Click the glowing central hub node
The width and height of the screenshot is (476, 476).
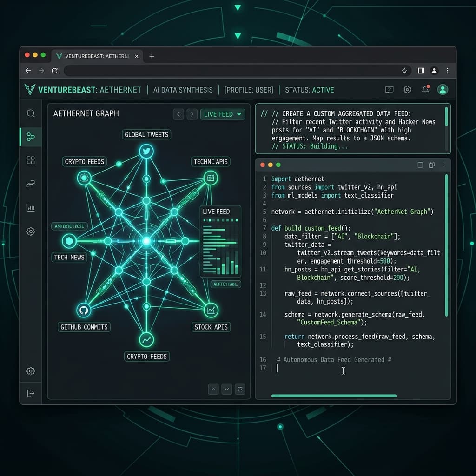tap(146, 241)
